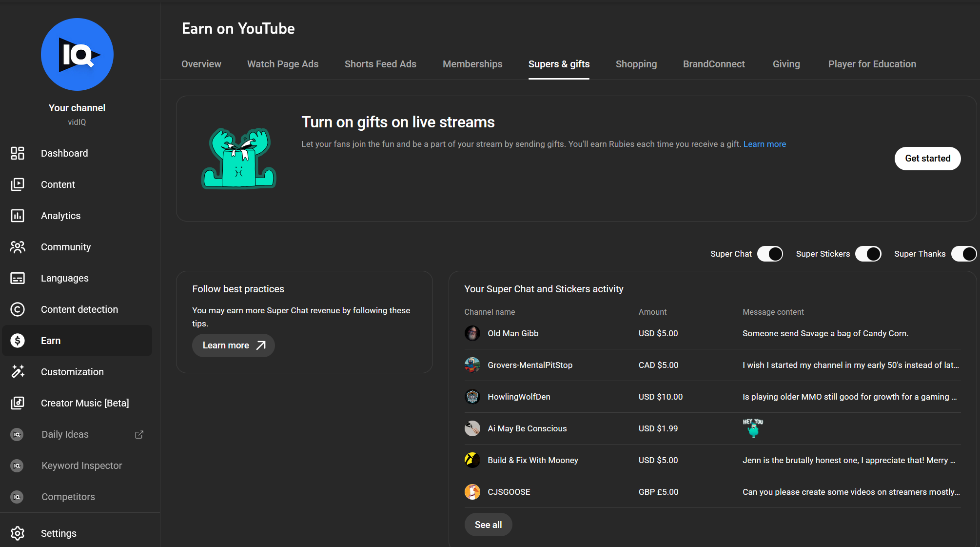The height and width of the screenshot is (547, 980).
Task: Click the Content detection copyright icon
Action: [18, 309]
